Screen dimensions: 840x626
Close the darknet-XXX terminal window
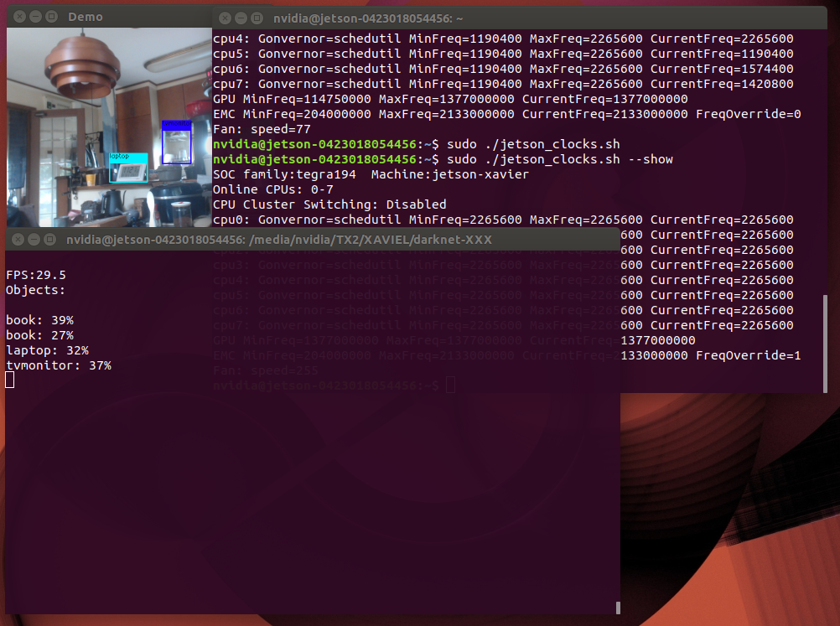click(x=18, y=240)
